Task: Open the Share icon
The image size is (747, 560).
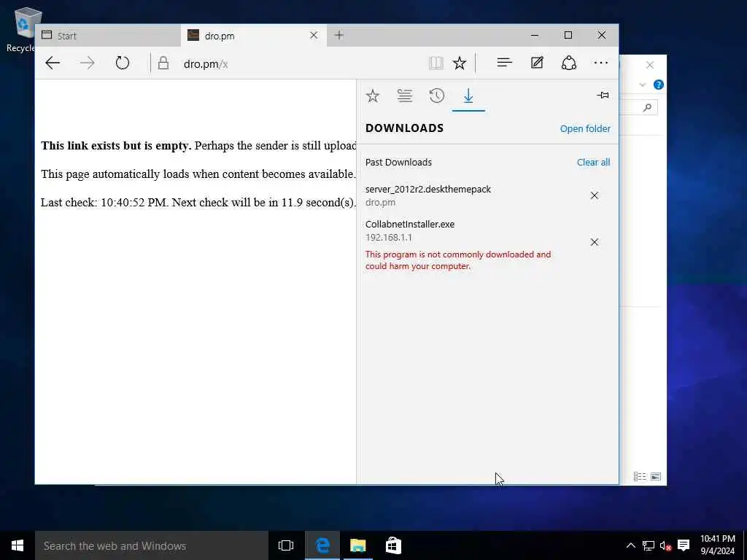Action: [569, 63]
